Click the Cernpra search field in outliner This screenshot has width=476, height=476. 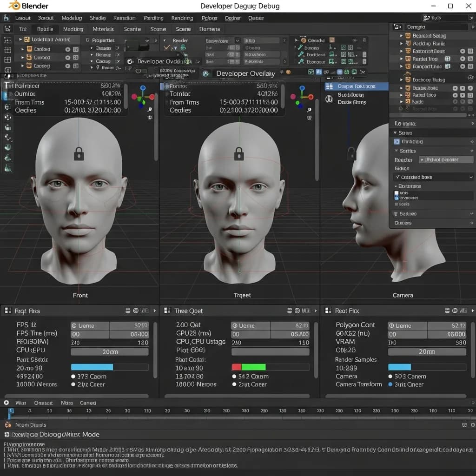click(x=436, y=26)
